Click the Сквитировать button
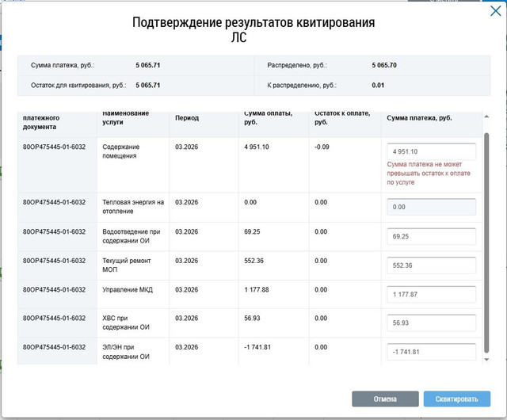This screenshot has height=420, width=507. tap(457, 399)
